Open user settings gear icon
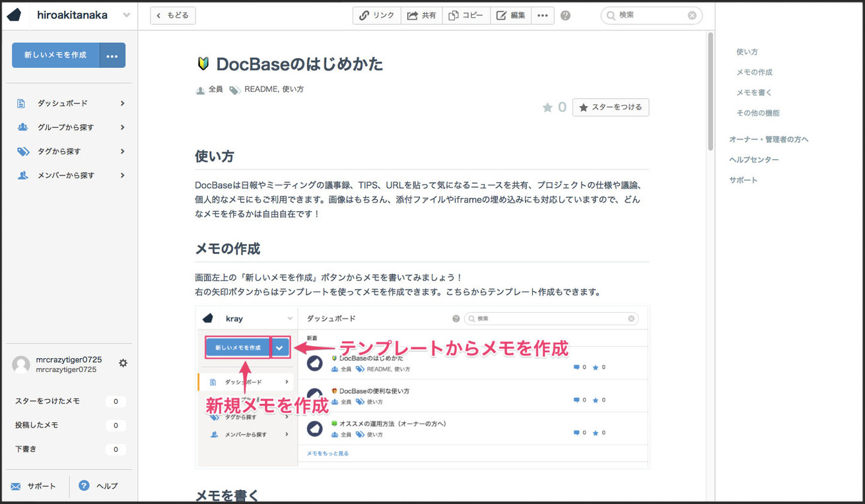This screenshot has width=865, height=504. point(123,363)
